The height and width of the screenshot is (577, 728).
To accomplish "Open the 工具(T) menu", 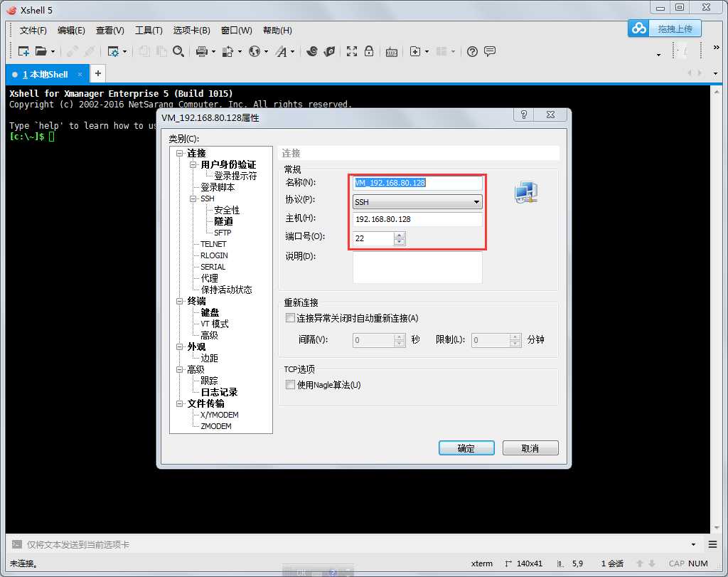I will pos(149,30).
